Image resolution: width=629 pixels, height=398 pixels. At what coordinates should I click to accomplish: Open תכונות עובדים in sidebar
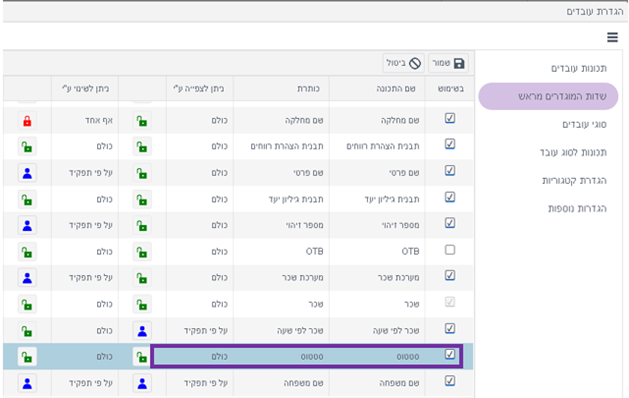click(578, 68)
